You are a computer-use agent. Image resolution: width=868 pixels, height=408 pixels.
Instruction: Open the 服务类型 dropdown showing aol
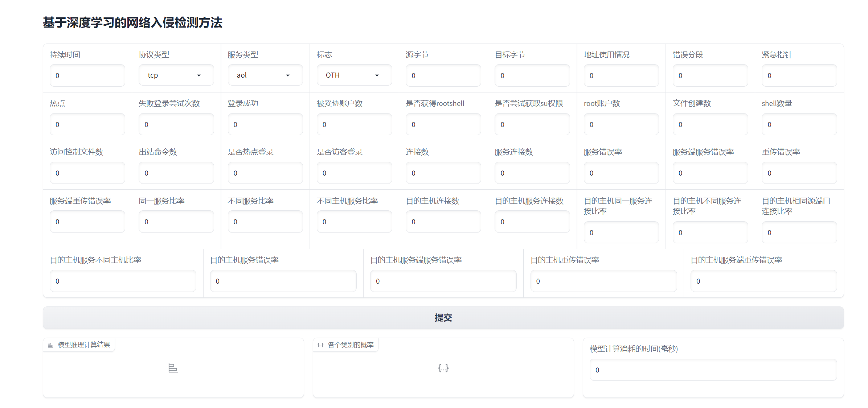click(x=265, y=75)
